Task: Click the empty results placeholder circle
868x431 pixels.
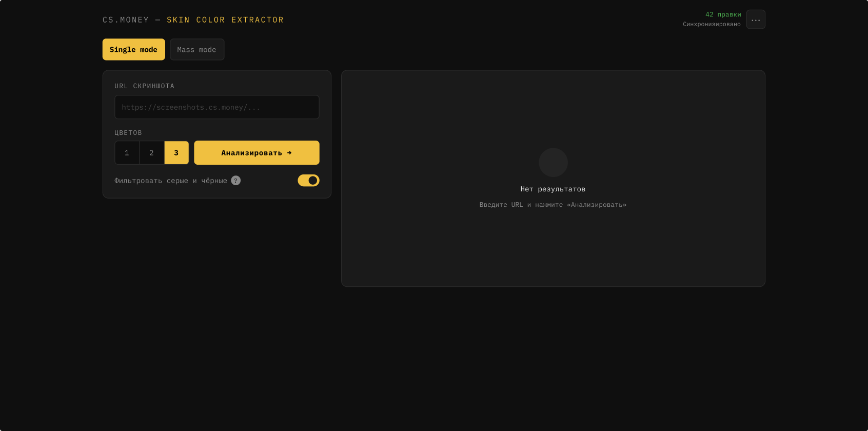Action: coord(553,163)
